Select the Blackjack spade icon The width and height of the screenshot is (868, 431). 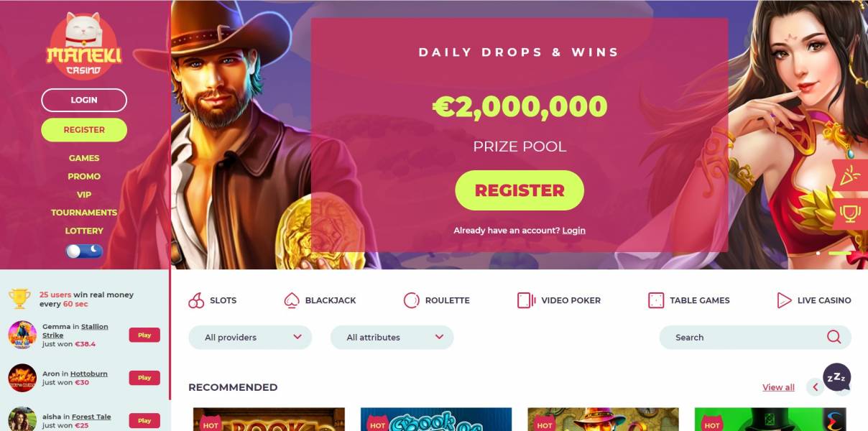point(292,300)
